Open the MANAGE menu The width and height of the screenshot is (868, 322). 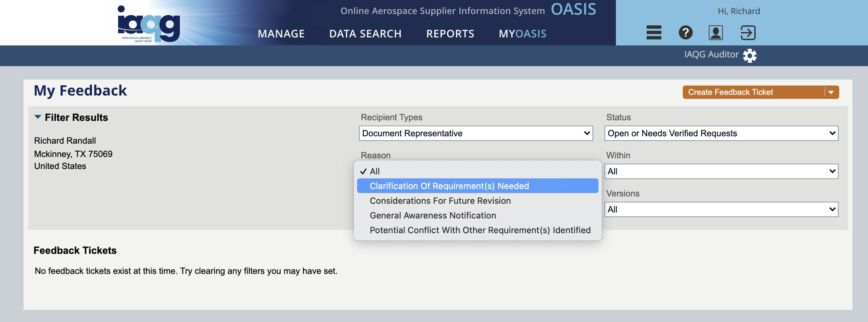point(281,34)
